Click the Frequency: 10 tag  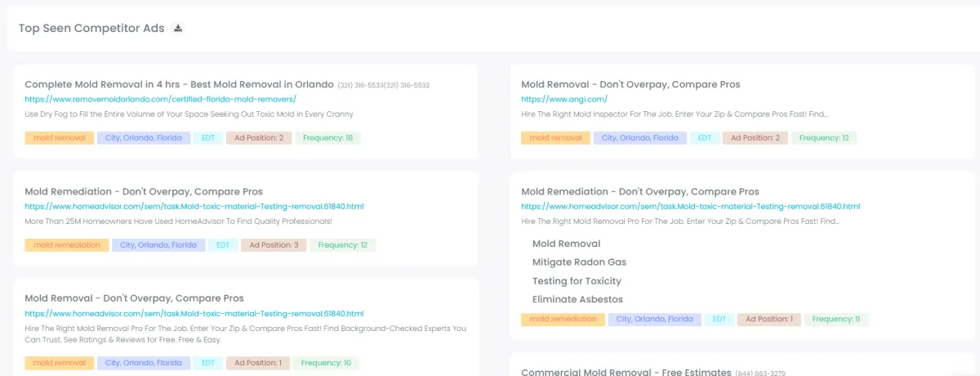click(x=326, y=363)
